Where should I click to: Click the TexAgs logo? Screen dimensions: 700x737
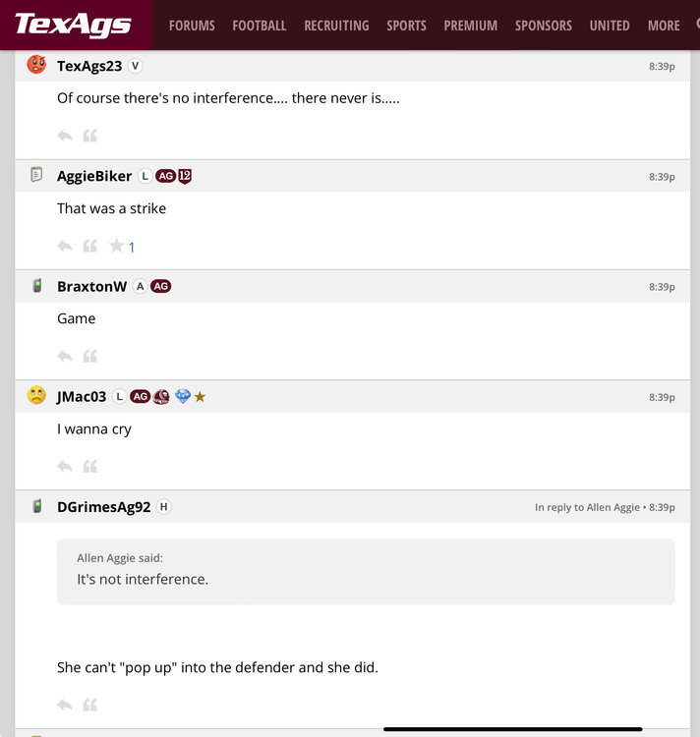[73, 25]
